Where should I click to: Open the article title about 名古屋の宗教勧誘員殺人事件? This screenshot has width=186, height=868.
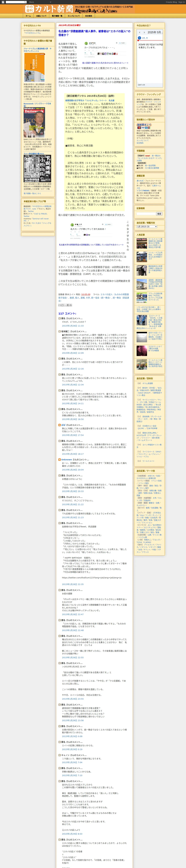pyautogui.click(x=94, y=33)
